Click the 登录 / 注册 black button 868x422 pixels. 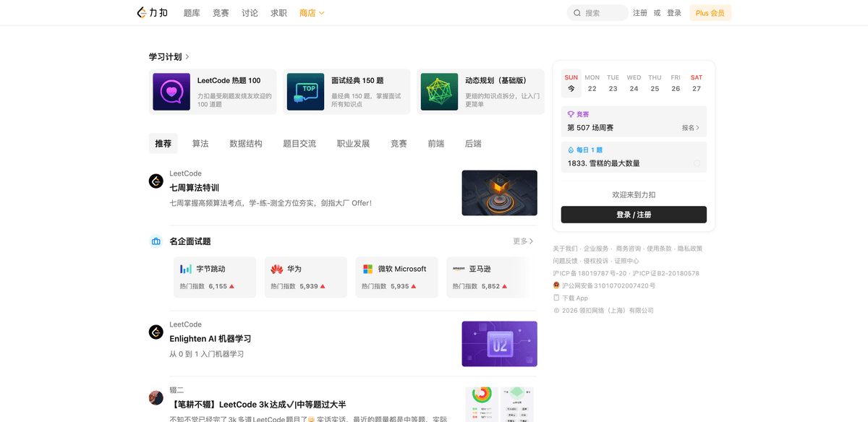click(634, 215)
